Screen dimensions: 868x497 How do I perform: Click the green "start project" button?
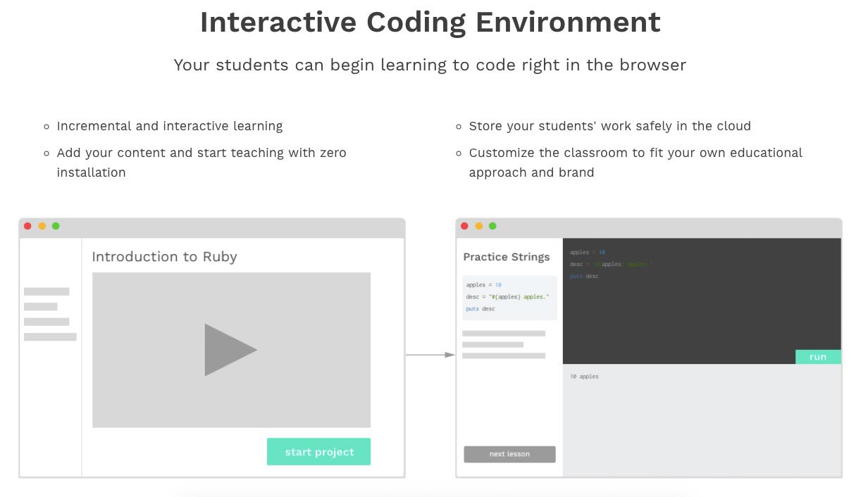tap(318, 452)
